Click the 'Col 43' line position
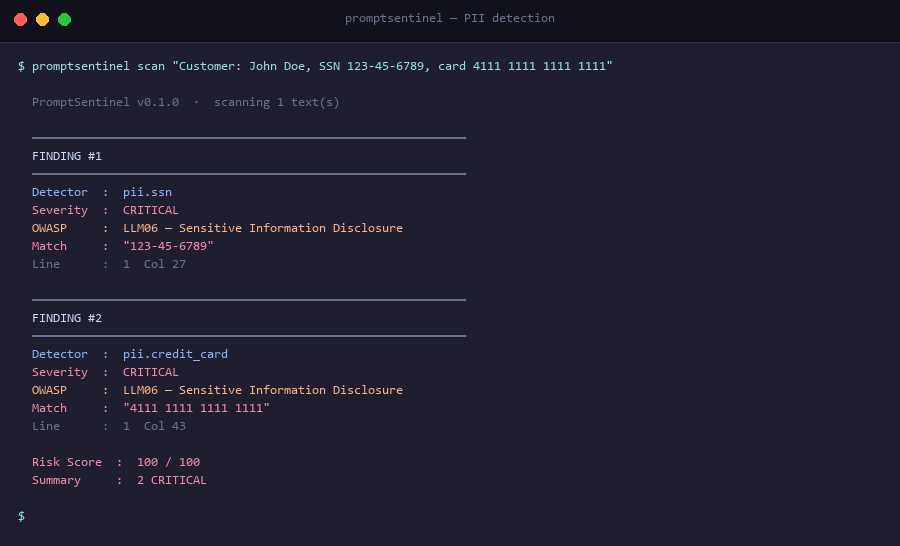Image resolution: width=900 pixels, height=546 pixels. click(x=165, y=426)
